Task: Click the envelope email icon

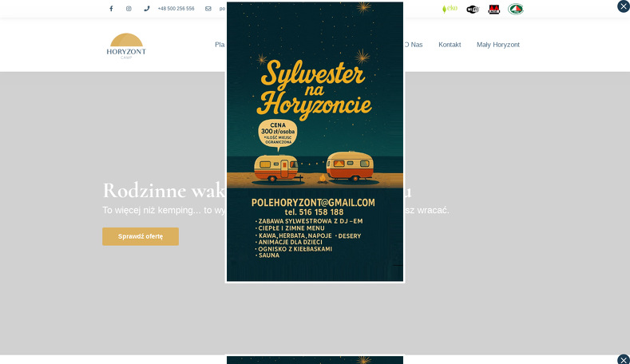Action: [x=208, y=9]
